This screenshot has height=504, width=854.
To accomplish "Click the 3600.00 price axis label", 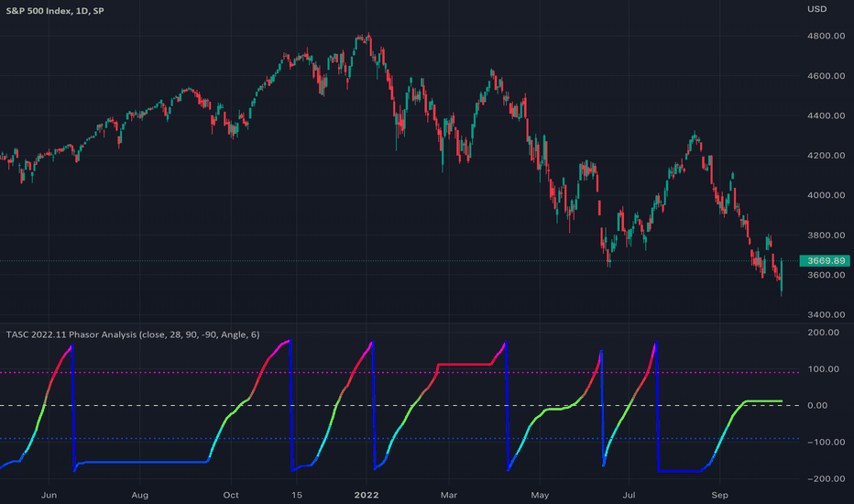I will [827, 275].
